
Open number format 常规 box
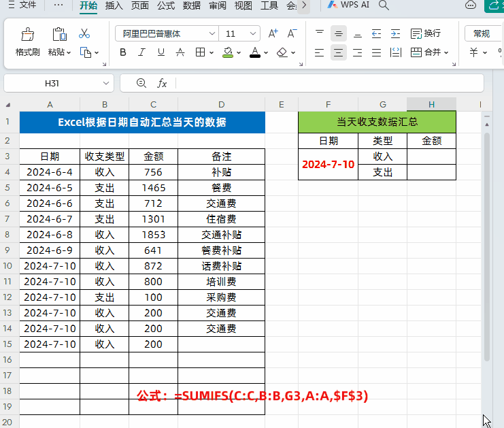484,33
